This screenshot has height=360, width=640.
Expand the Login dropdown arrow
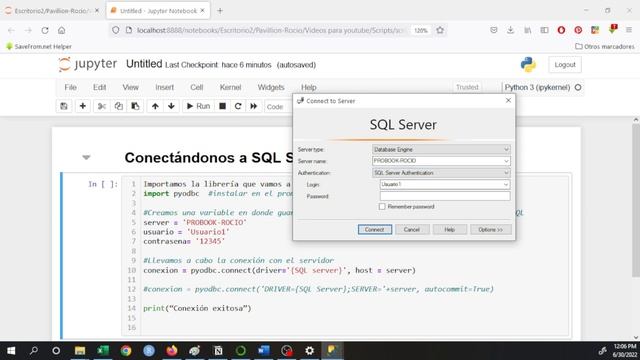[x=506, y=184]
